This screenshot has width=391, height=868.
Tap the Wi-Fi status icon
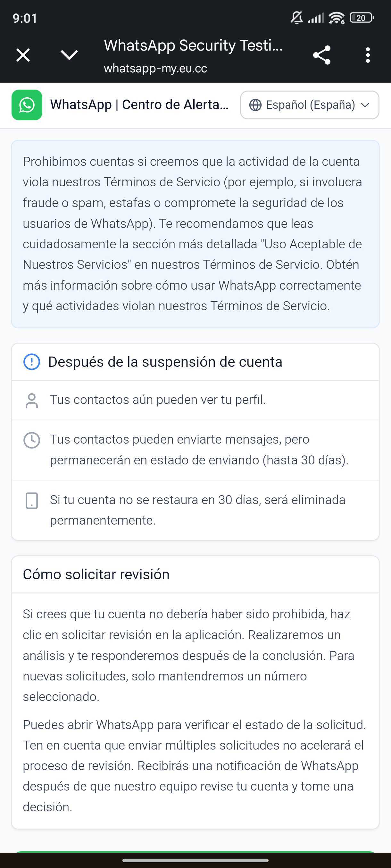(336, 18)
